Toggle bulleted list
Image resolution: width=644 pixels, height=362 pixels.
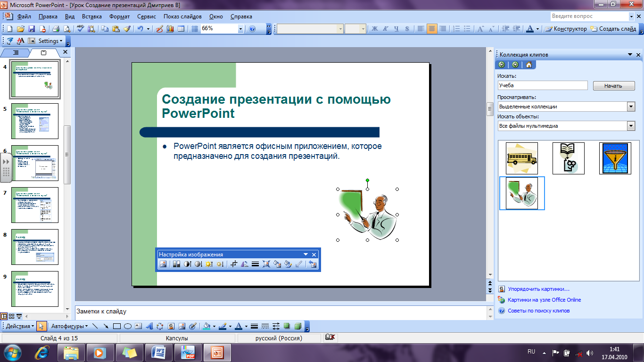tap(467, 29)
